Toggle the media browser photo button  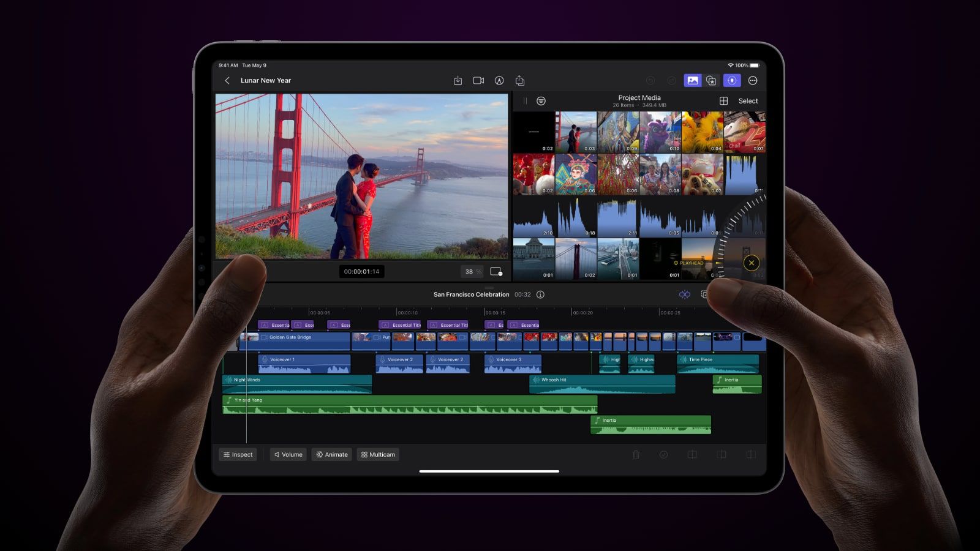coord(693,80)
